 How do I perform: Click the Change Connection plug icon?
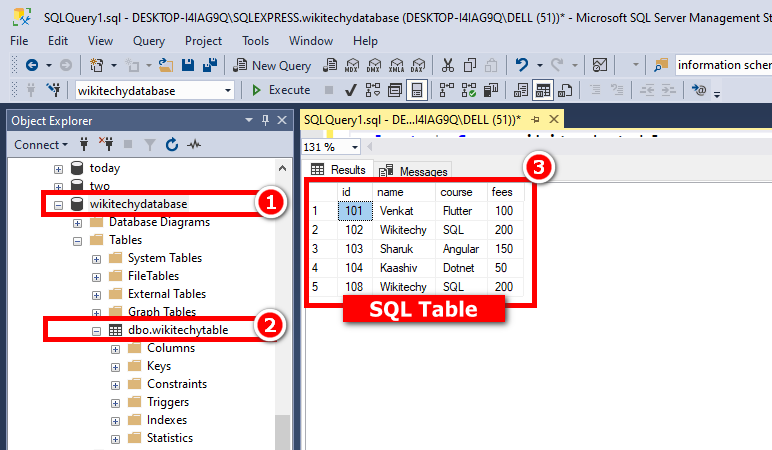53,90
